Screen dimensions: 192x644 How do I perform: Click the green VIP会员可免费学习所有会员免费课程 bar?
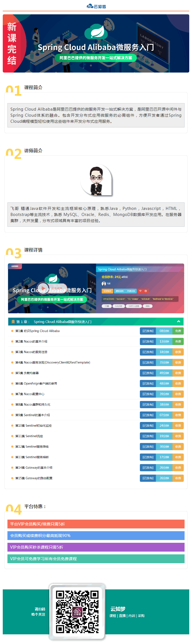(96, 559)
